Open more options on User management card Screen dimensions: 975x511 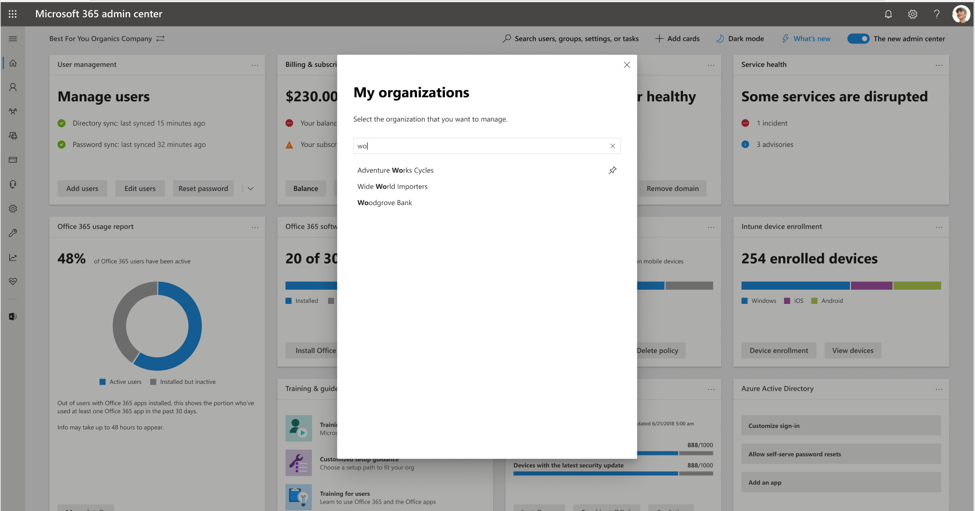(x=255, y=65)
